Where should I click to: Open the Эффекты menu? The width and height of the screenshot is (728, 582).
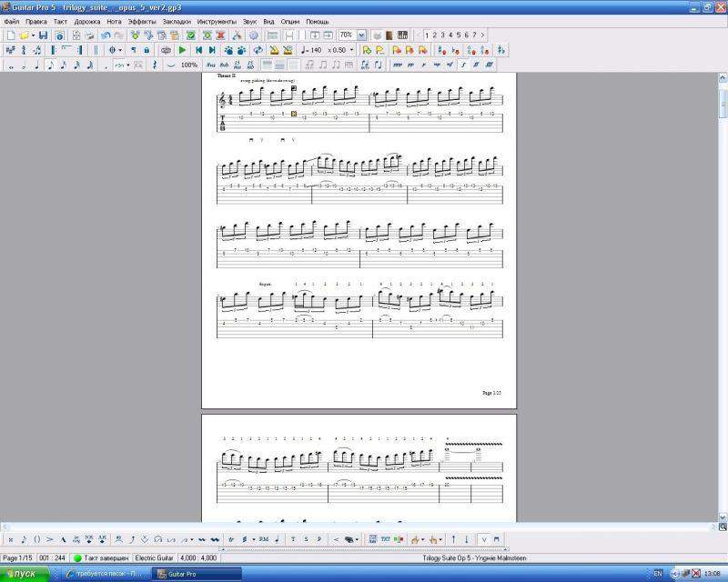142,22
